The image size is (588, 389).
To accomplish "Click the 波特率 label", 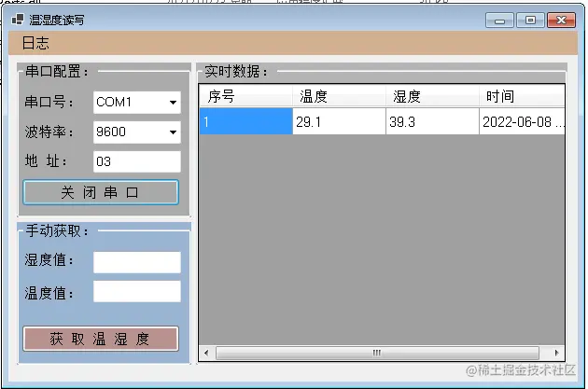I will 49,132.
